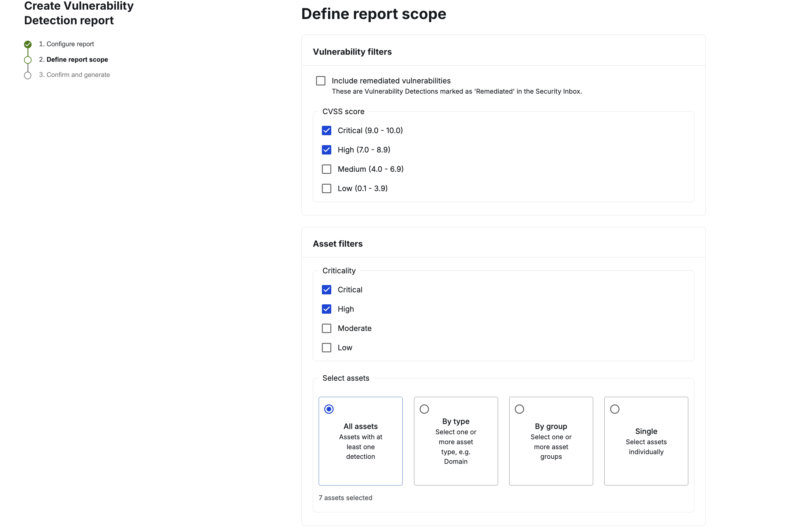Click the Vulnerability filters heading

(352, 52)
